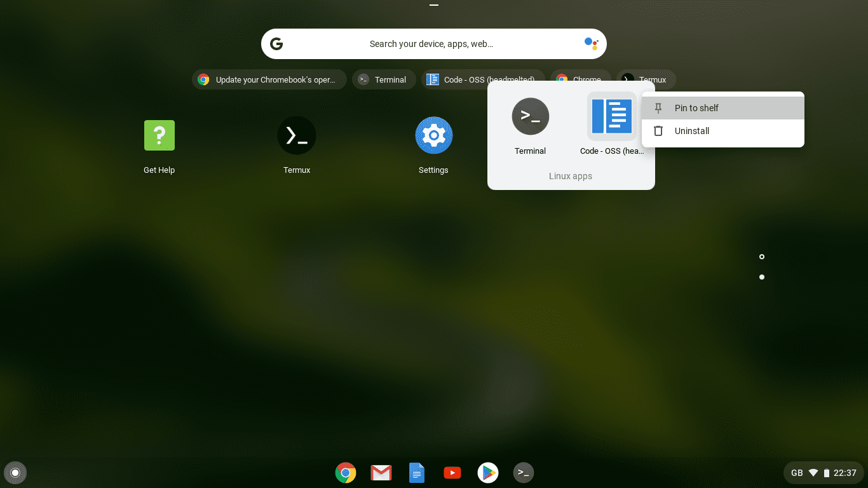Open Gmail from the shelf

[381, 473]
